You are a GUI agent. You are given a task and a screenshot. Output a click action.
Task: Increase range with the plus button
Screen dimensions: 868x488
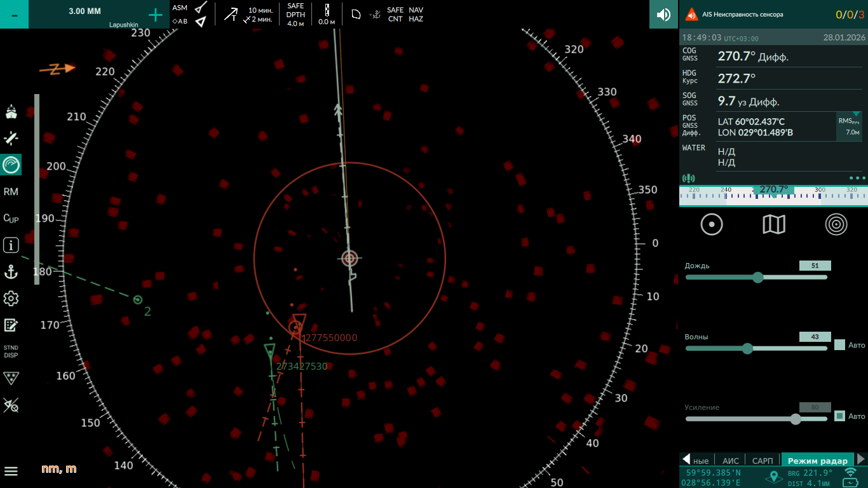(155, 15)
